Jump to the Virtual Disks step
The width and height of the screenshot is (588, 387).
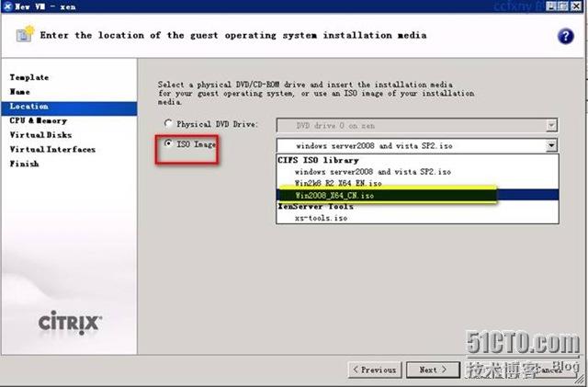[40, 134]
